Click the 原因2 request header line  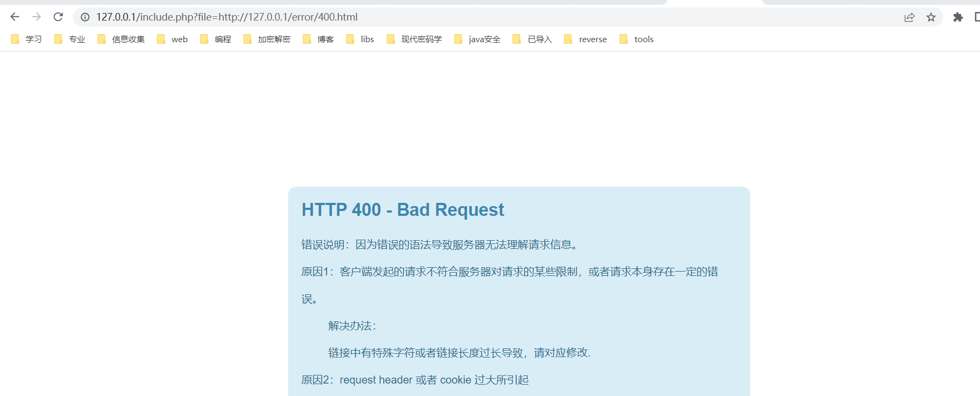point(415,380)
